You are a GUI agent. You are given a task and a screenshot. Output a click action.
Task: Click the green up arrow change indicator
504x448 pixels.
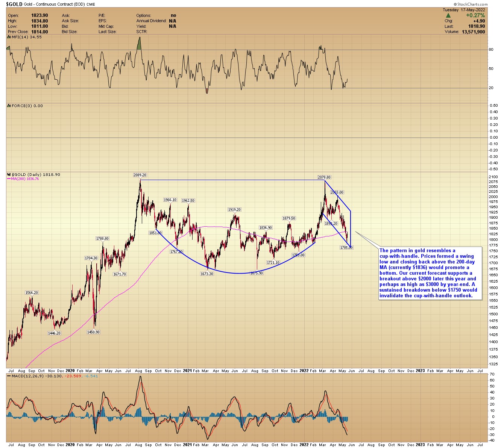(448, 16)
